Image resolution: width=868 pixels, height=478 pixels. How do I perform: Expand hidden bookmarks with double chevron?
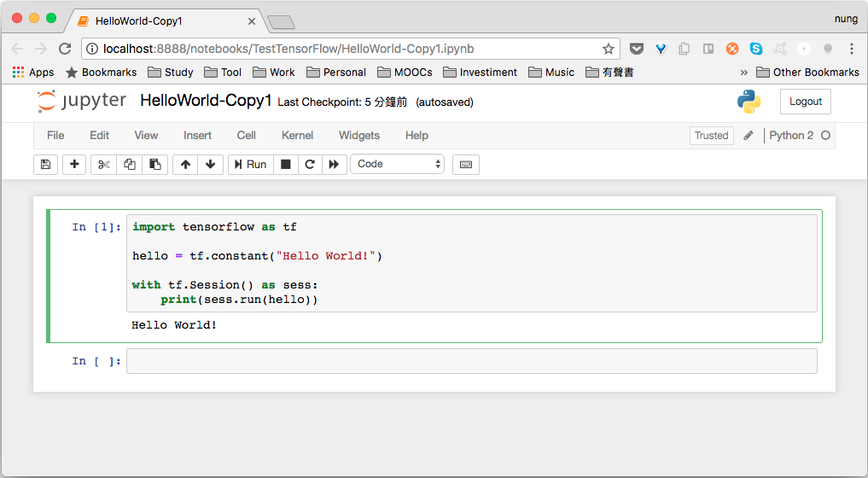click(744, 73)
